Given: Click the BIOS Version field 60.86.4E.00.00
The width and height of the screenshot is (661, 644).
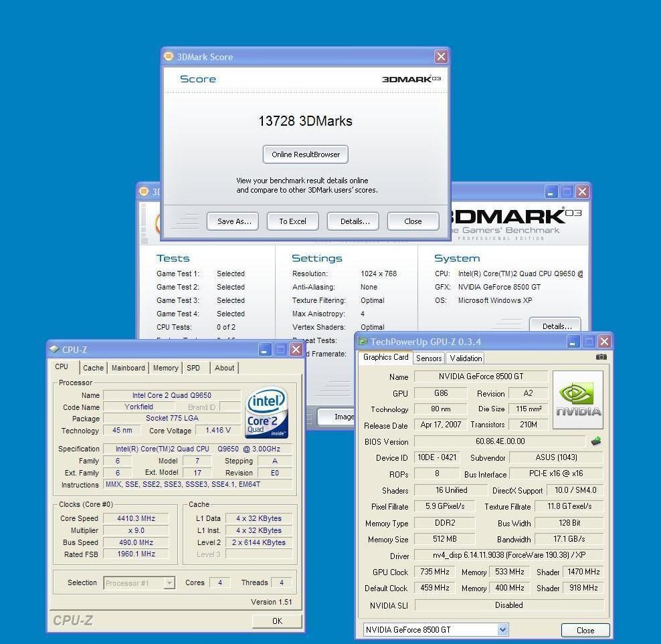Looking at the screenshot, I should [500, 441].
